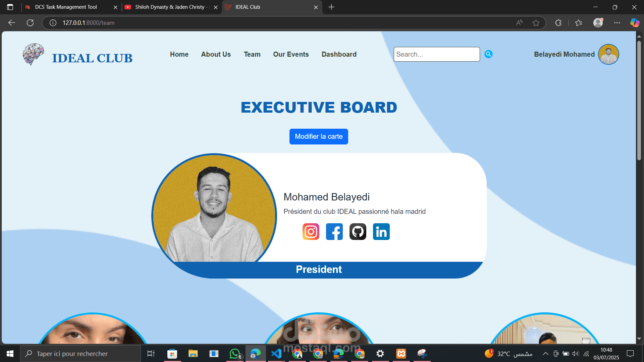Open Visual Studio Code from taskbar
The image size is (644, 362).
click(276, 354)
